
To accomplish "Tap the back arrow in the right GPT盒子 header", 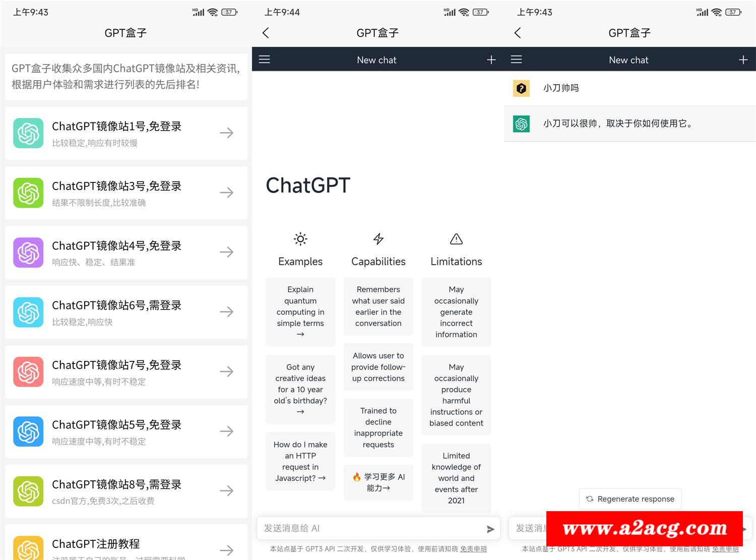I will (x=518, y=33).
